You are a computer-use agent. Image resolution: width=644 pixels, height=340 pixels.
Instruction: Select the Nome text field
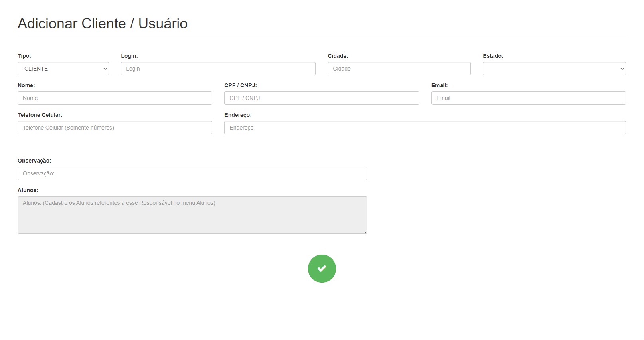point(115,98)
